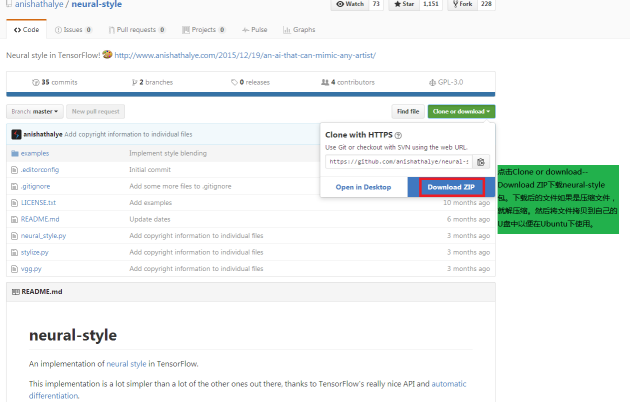
Task: Click the 35 commits link
Action: pos(55,82)
